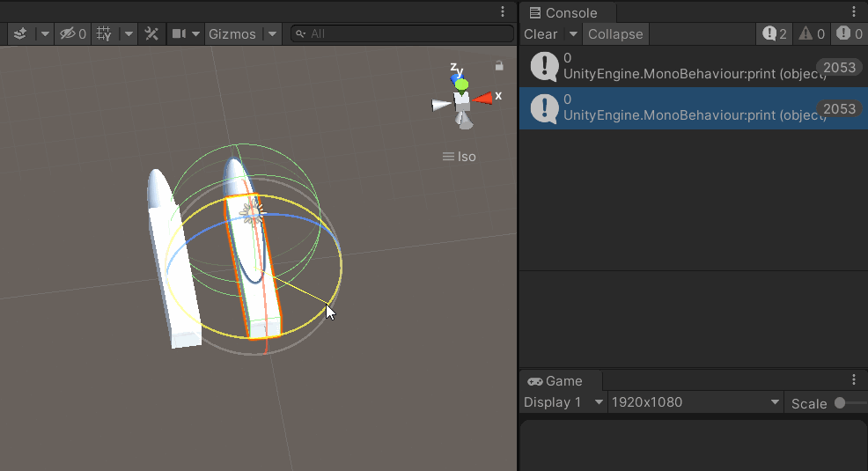
Task: Open Gizmos dropdown arrow
Action: point(272,34)
